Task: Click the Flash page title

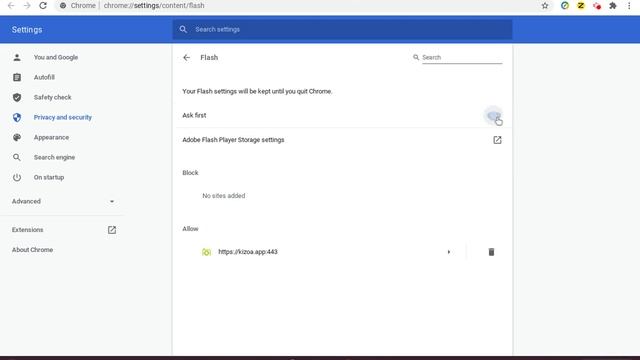Action: (x=209, y=58)
